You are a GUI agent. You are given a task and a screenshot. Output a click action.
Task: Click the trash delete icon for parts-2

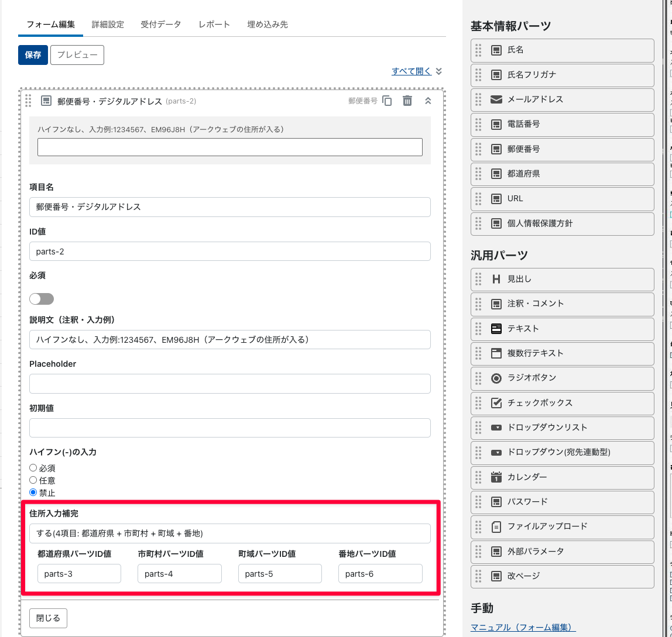(407, 101)
